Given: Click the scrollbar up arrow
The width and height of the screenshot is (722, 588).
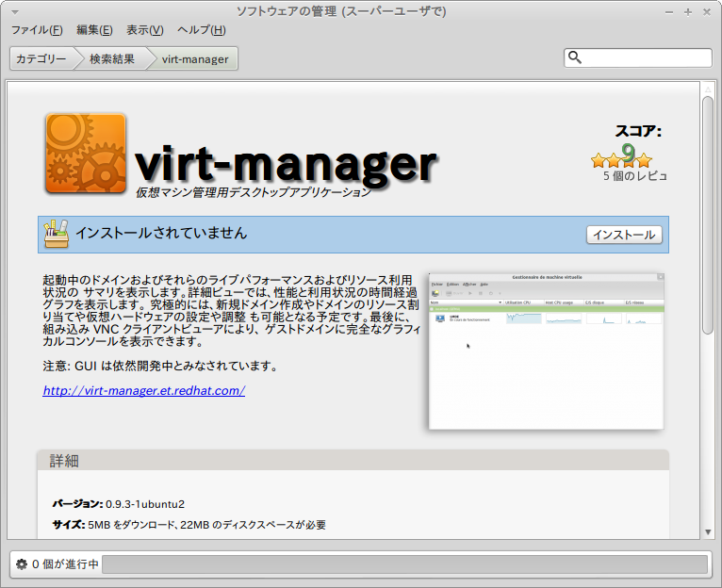Looking at the screenshot, I should coord(708,90).
